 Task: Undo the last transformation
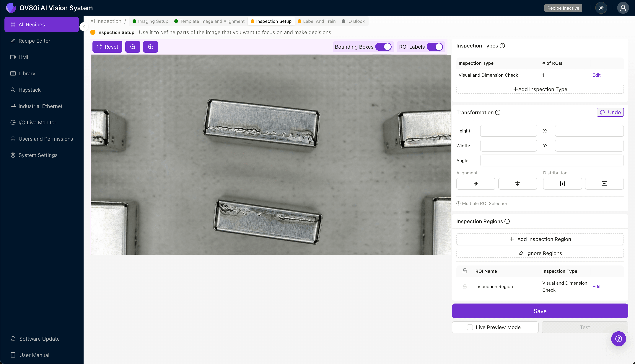click(610, 112)
